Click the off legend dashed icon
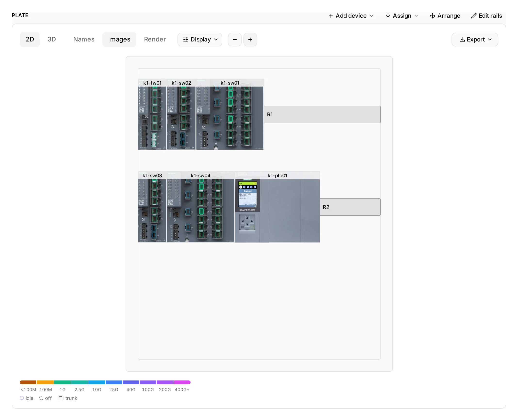Image resolution: width=518 pixels, height=420 pixels. pyautogui.click(x=41, y=398)
